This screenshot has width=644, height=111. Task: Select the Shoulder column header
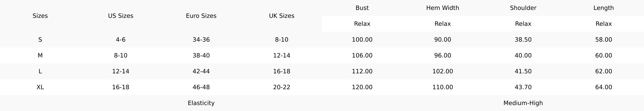(523, 8)
